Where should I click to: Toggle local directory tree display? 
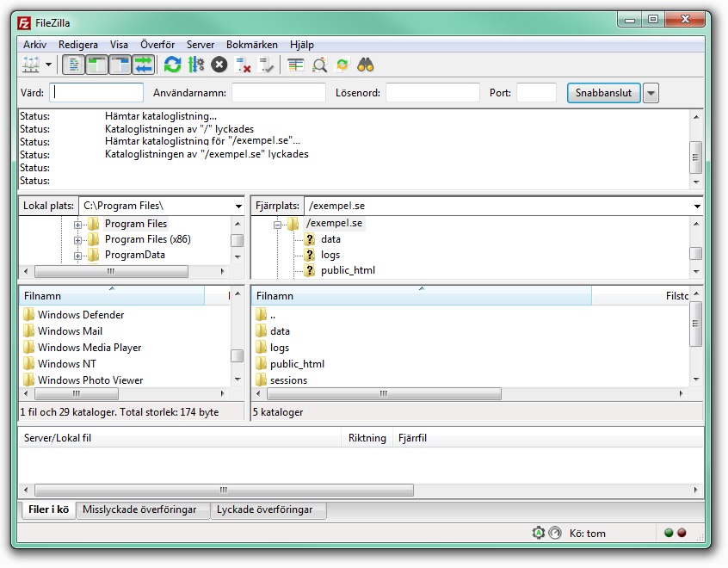click(x=96, y=65)
